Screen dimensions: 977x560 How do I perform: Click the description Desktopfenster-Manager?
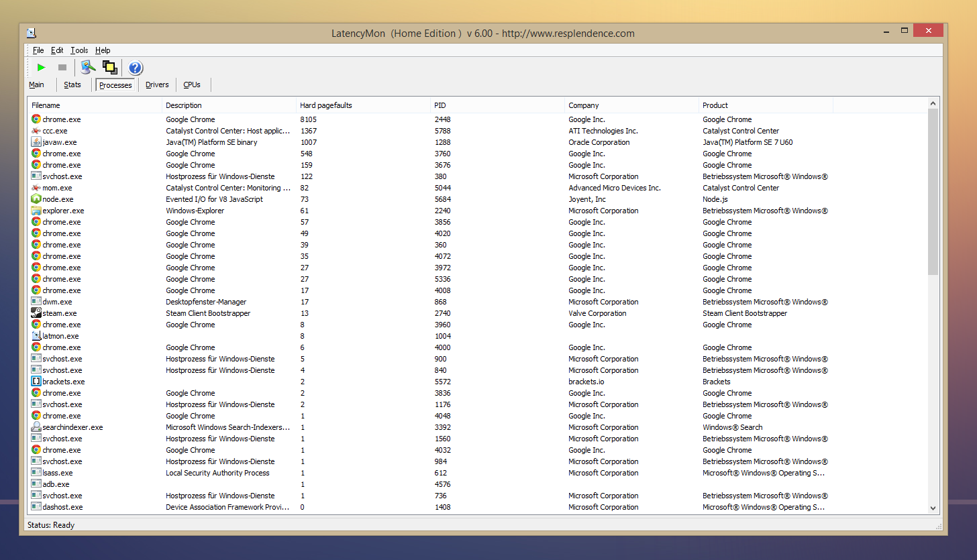[x=206, y=302]
